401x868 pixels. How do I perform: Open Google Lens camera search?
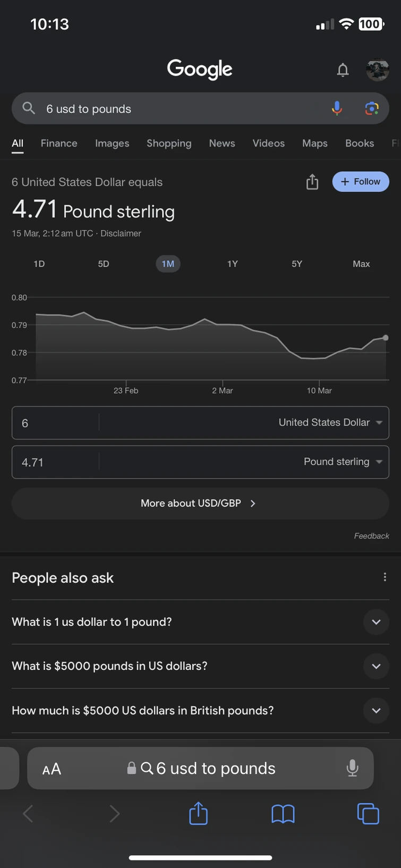372,108
